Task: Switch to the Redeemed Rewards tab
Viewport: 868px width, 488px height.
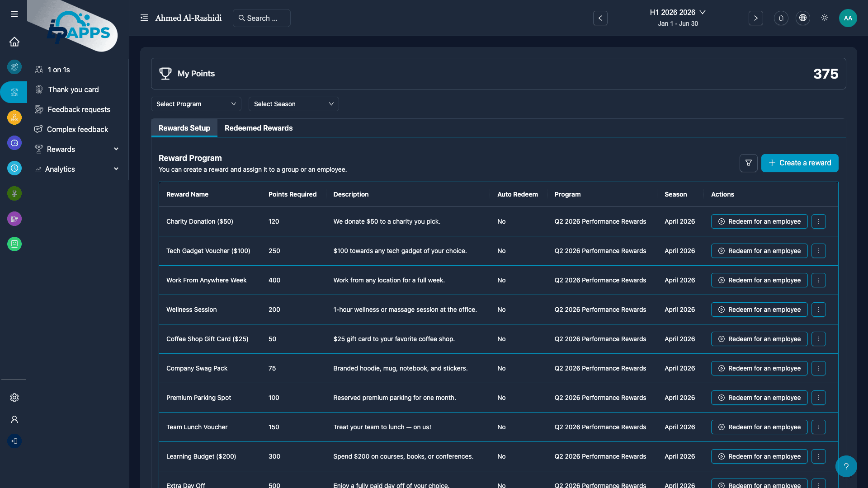Action: tap(259, 128)
